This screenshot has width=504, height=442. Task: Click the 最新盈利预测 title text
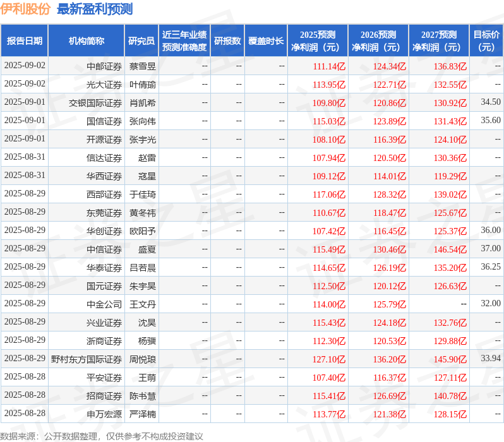(x=95, y=9)
